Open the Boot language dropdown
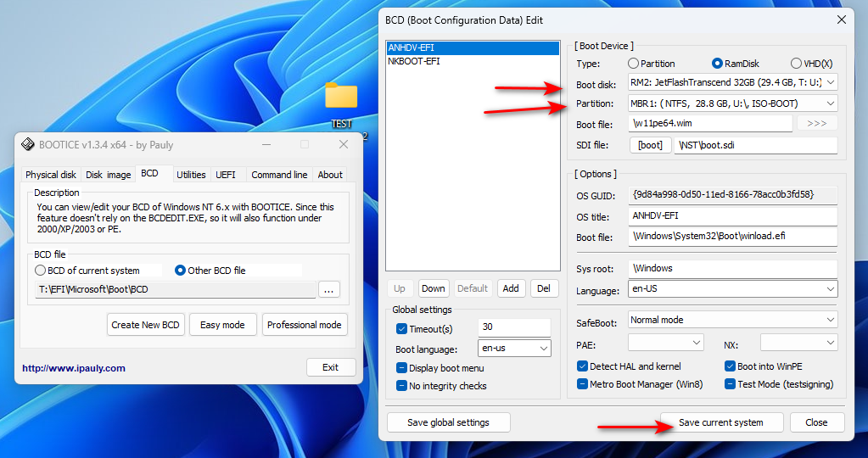The width and height of the screenshot is (868, 458). point(514,348)
